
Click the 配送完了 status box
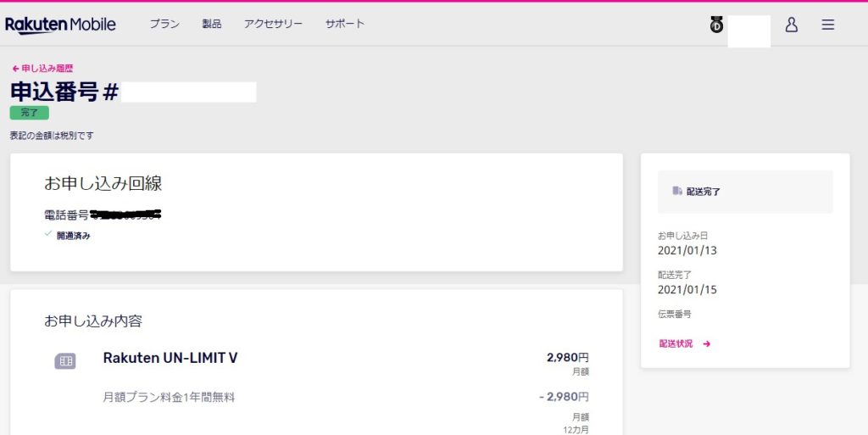745,192
